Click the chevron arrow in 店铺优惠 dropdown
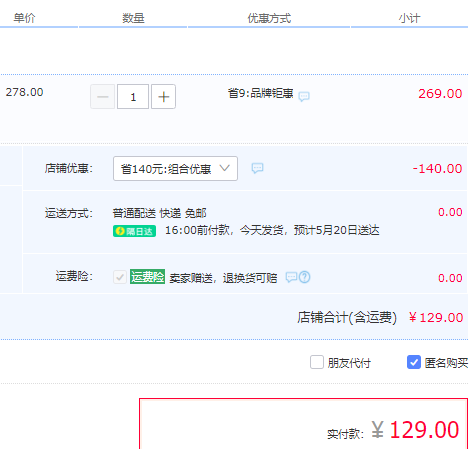This screenshot has width=475, height=449. tap(225, 168)
